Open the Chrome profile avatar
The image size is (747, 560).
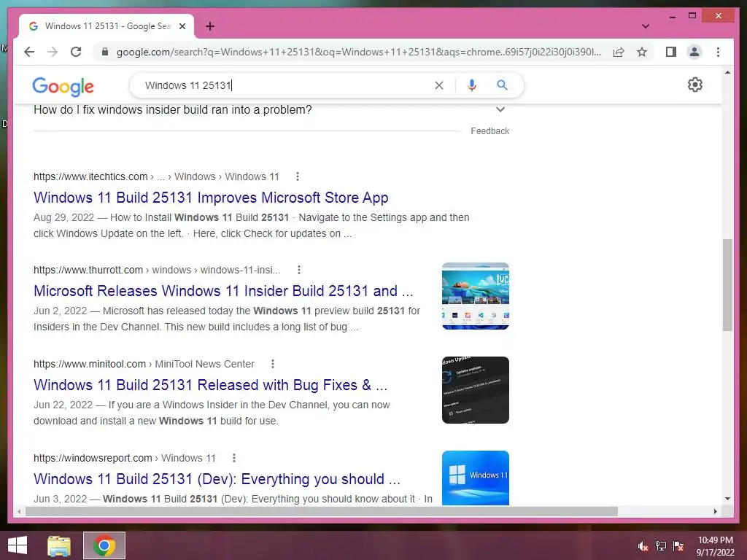[694, 52]
